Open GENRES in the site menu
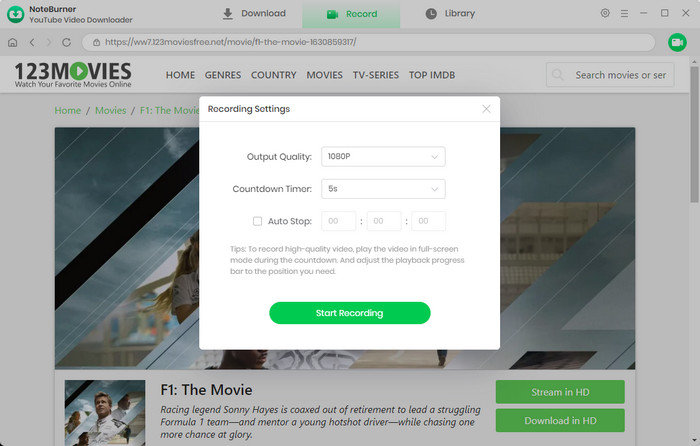Image resolution: width=700 pixels, height=446 pixels. tap(223, 75)
